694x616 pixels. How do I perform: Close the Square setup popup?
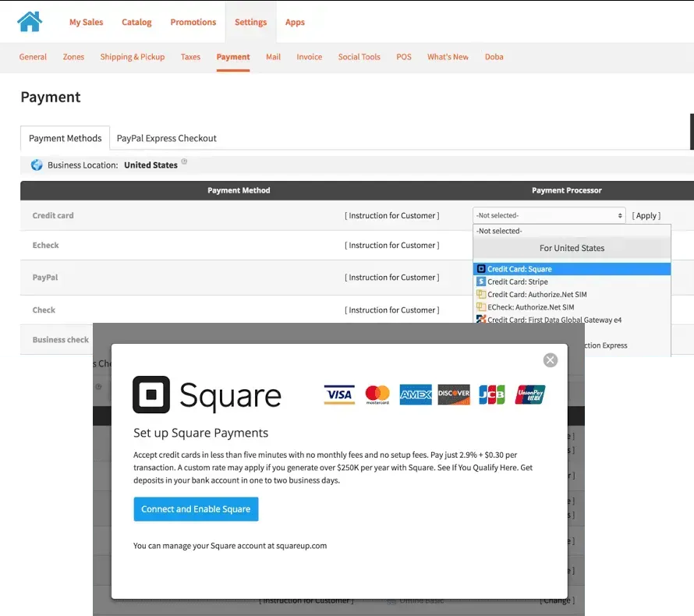551,360
